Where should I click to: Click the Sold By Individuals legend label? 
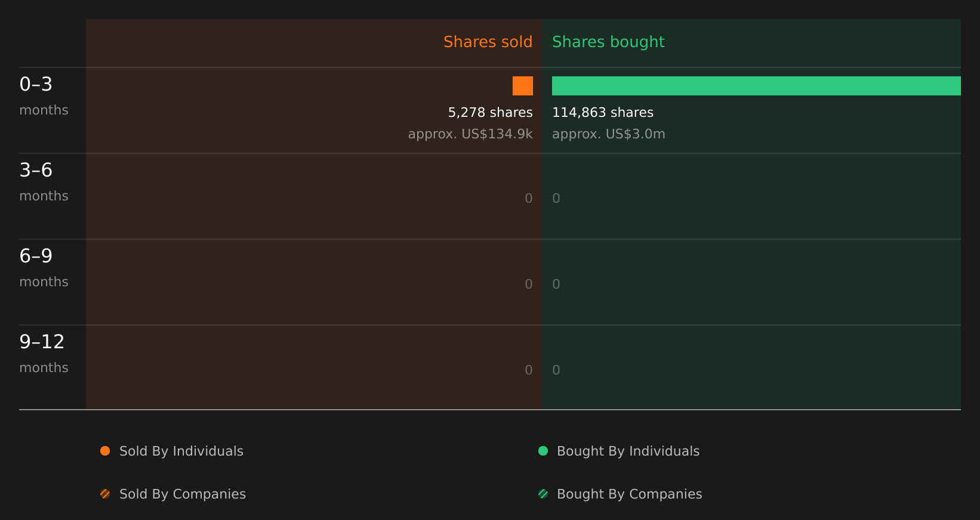181,451
